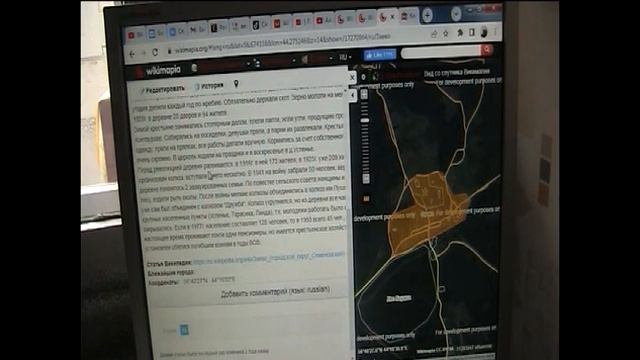Viewport: 640px width, 360px height.
Task: Collapse the side panel with arrow
Action: [353, 95]
